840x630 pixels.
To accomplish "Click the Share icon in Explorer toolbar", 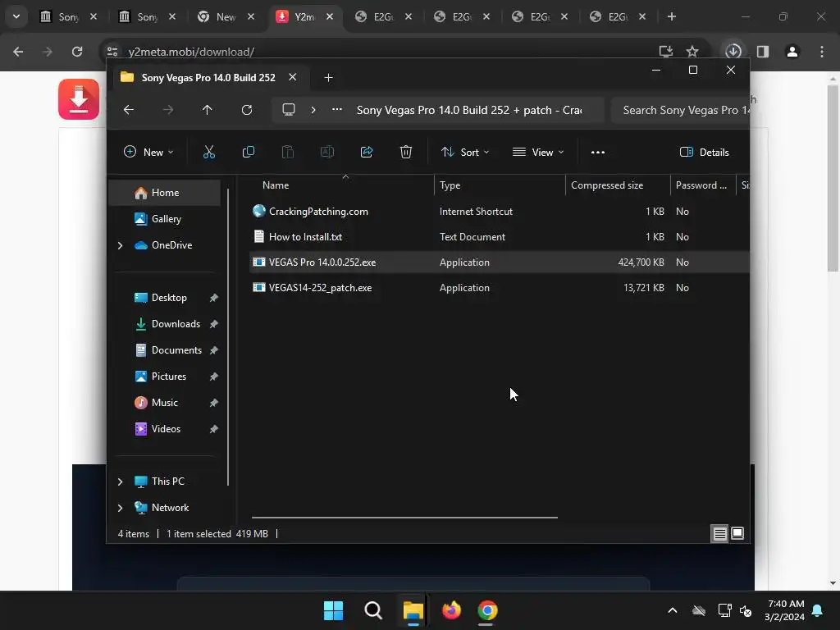I will coord(367,152).
